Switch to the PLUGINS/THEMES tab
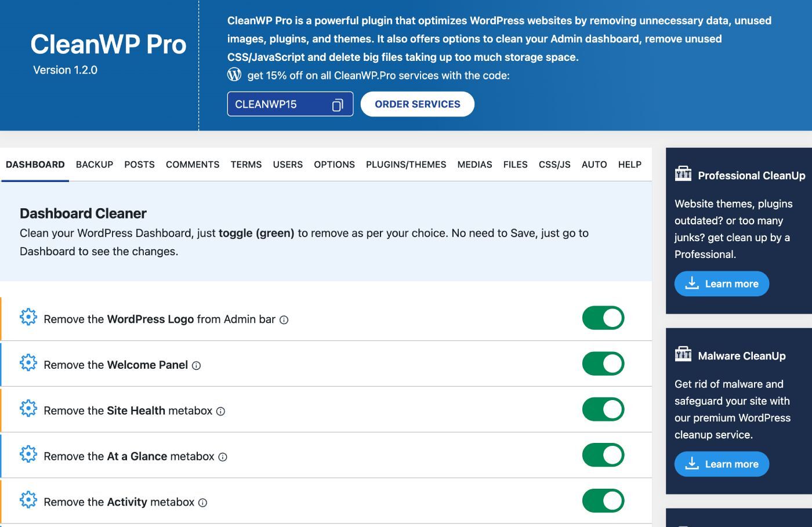Screen dimensions: 812x527 [405, 165]
